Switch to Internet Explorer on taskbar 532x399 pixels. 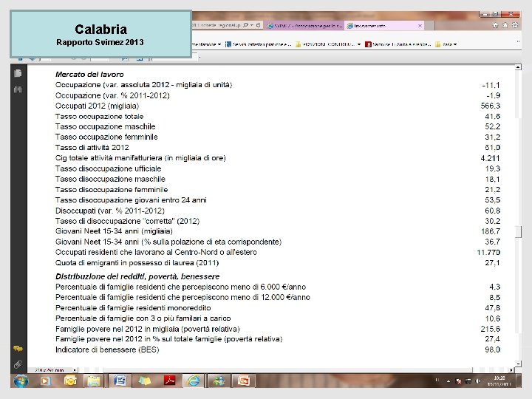pyautogui.click(x=194, y=381)
